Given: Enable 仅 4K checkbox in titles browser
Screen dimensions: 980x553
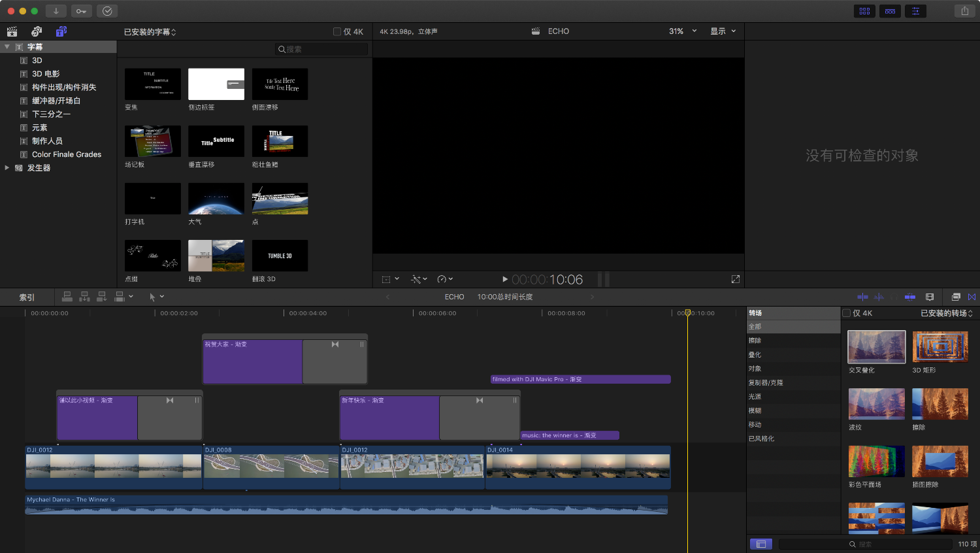Looking at the screenshot, I should tap(337, 31).
